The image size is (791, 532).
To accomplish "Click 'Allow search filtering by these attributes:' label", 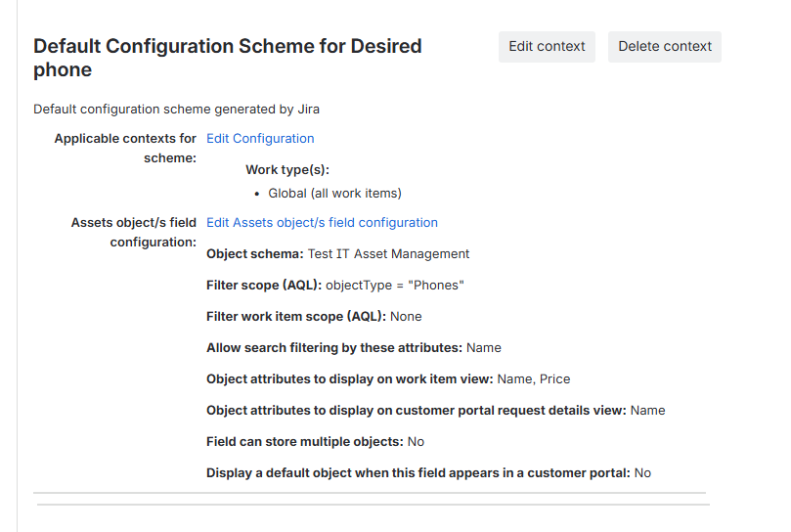I will tap(334, 348).
